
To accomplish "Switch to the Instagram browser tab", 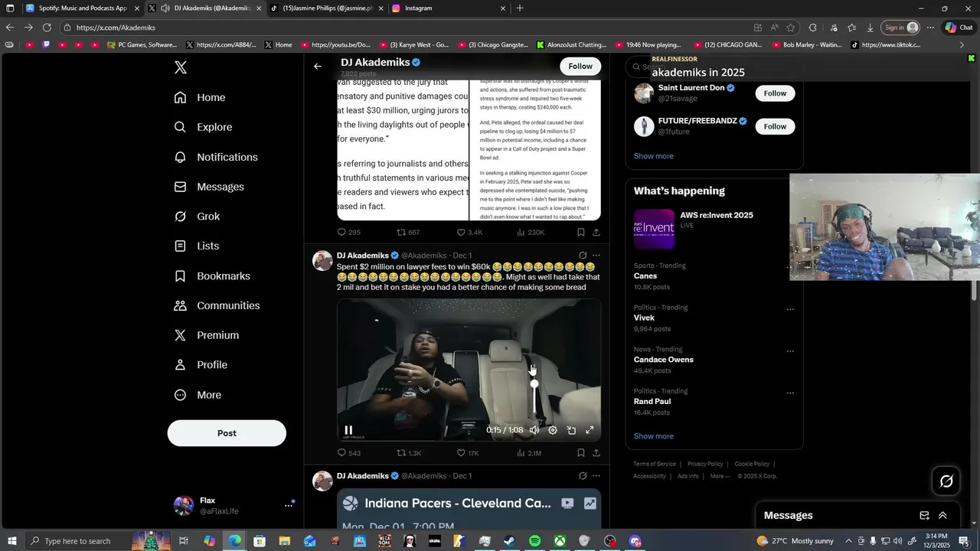I will tap(449, 8).
